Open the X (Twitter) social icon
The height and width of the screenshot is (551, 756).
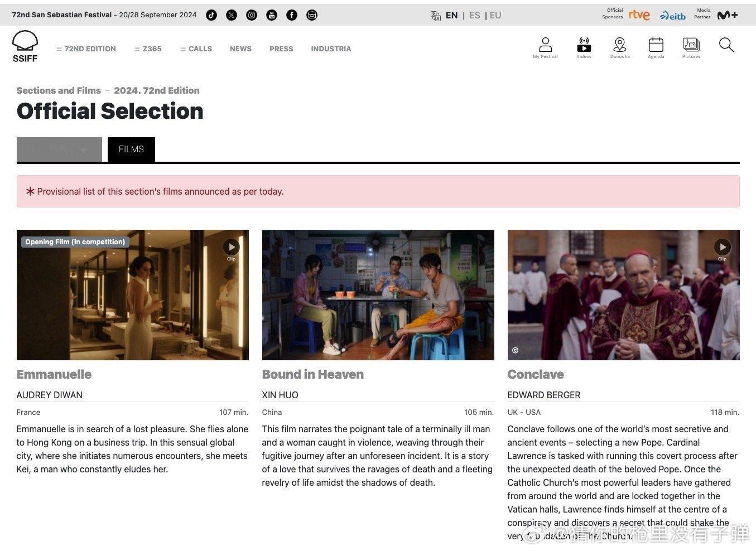tap(232, 15)
